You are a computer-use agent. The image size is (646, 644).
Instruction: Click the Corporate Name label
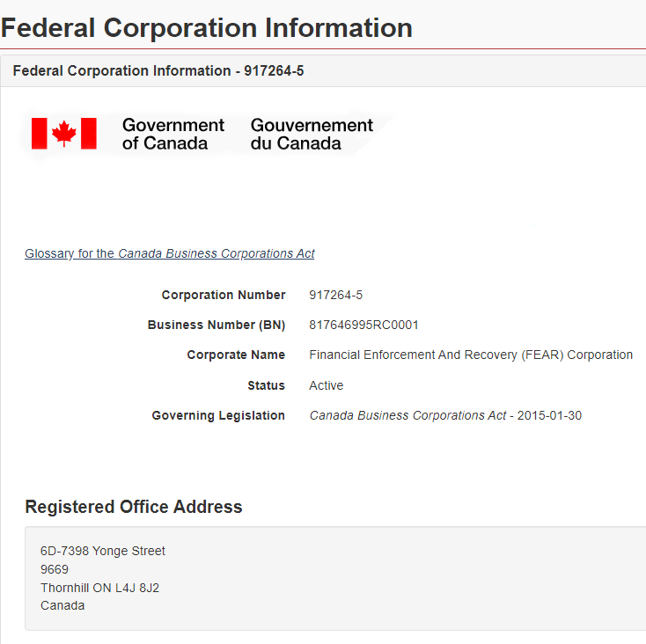coord(236,355)
